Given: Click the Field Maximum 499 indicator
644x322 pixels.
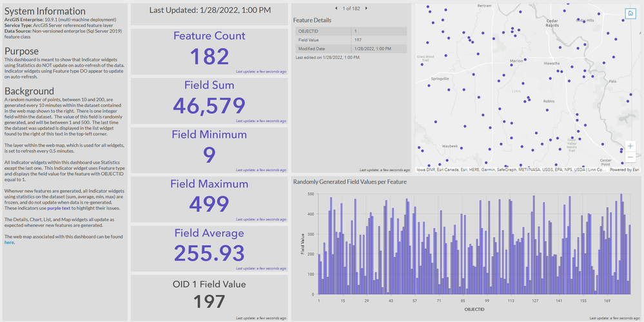Looking at the screenshot, I should (209, 200).
